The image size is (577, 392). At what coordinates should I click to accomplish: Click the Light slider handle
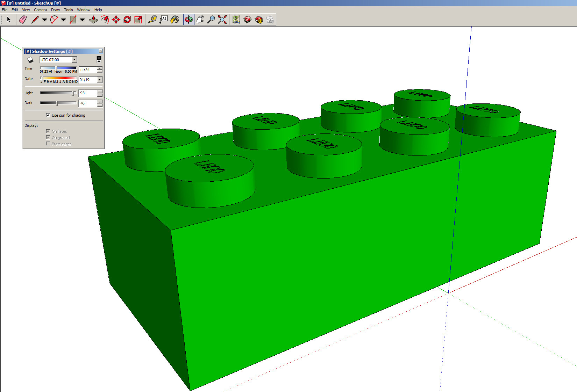coord(74,93)
